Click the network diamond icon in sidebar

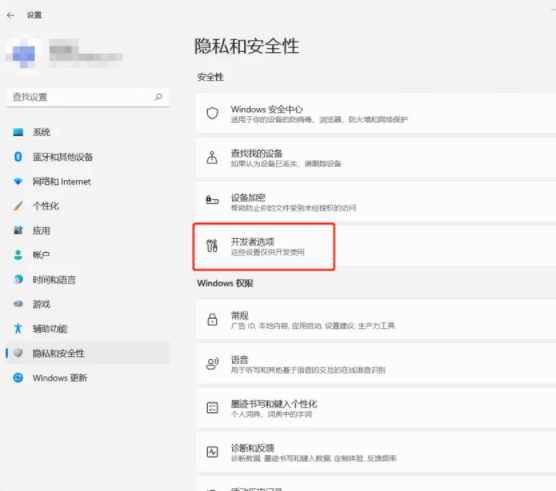[x=18, y=182]
